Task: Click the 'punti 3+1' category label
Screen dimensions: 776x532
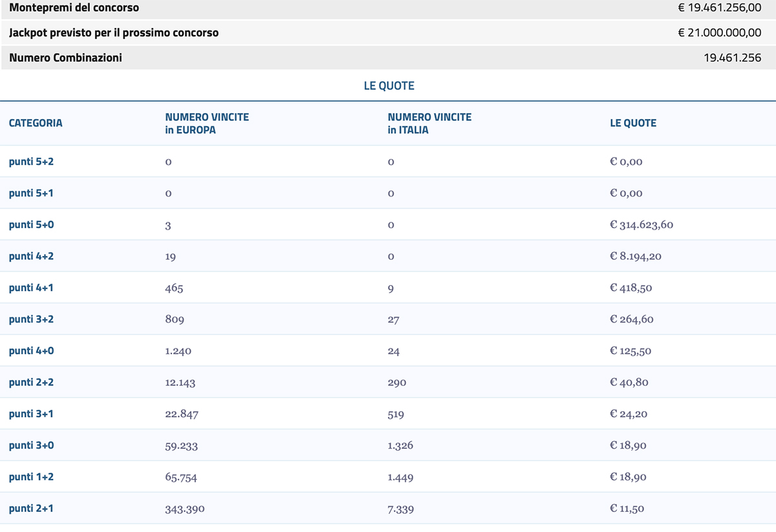Action: pyautogui.click(x=31, y=414)
